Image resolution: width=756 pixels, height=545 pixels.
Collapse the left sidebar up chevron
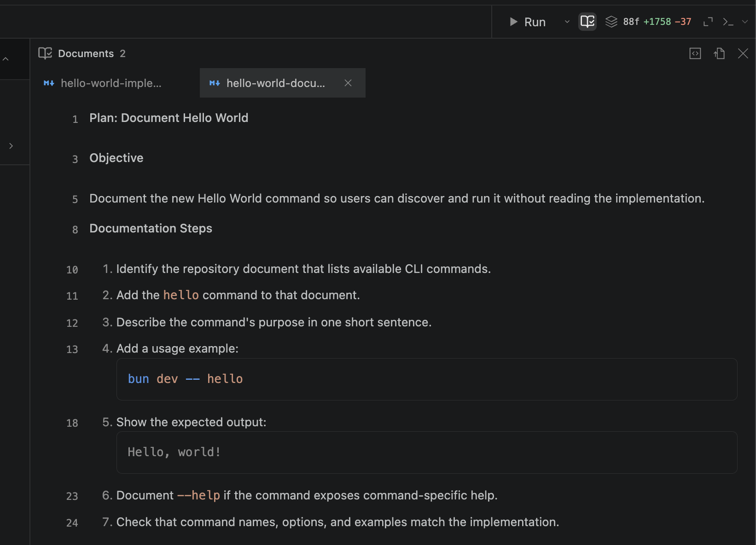coord(6,59)
